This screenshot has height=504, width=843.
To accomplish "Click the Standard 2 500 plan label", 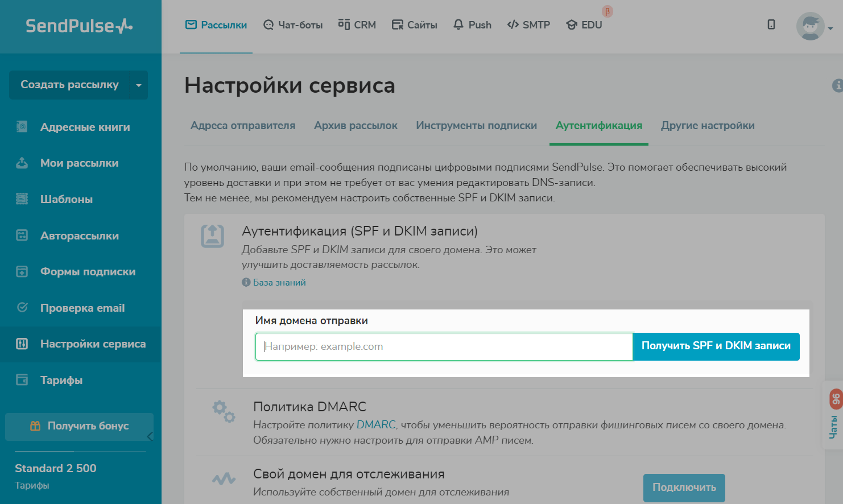I will [x=56, y=468].
